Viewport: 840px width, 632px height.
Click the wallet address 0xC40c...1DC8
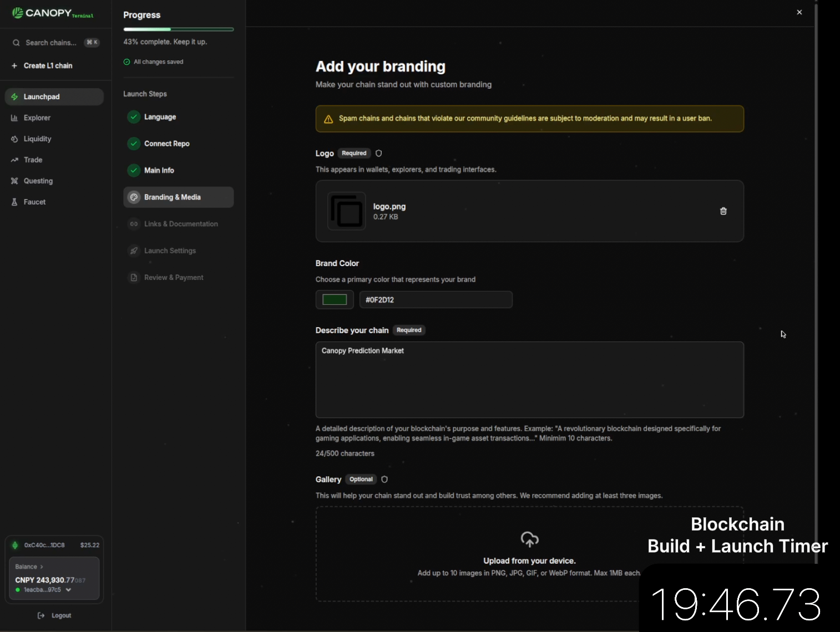pyautogui.click(x=44, y=545)
